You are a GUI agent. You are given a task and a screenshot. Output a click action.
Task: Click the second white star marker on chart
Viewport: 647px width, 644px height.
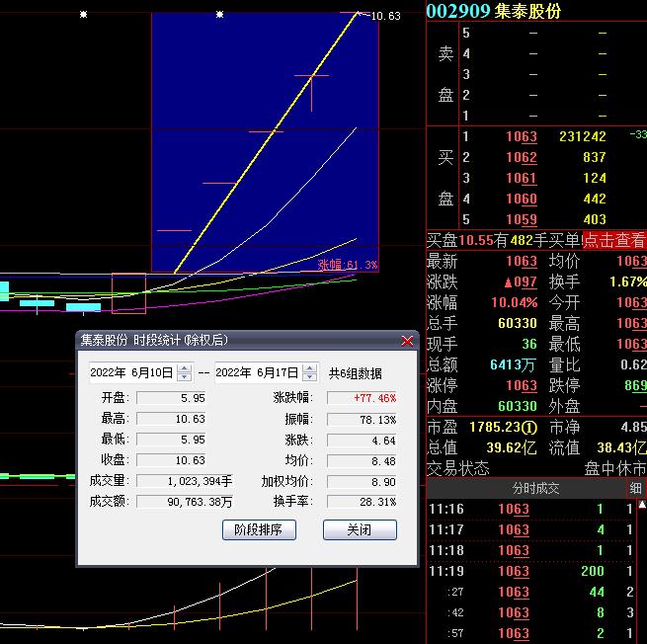tap(219, 15)
